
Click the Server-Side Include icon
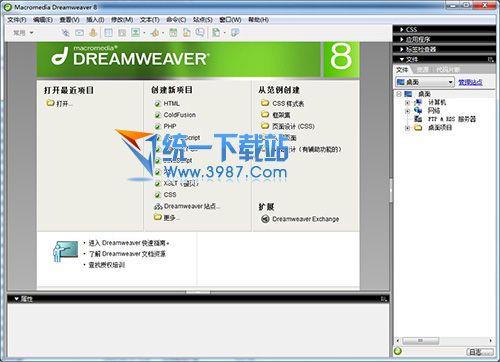pyautogui.click(x=187, y=33)
